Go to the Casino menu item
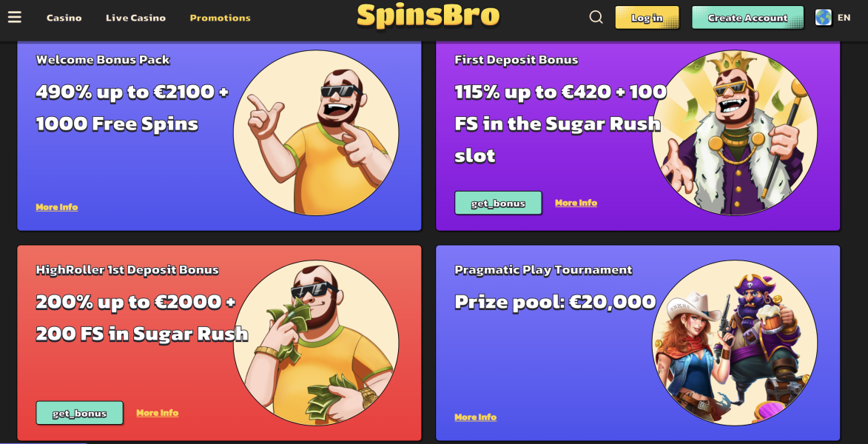 tap(64, 18)
